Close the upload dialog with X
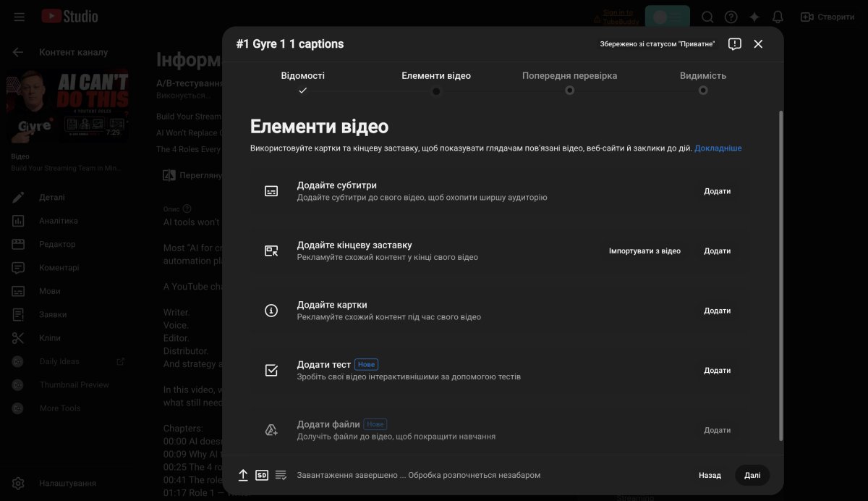Image resolution: width=868 pixels, height=501 pixels. tap(758, 44)
